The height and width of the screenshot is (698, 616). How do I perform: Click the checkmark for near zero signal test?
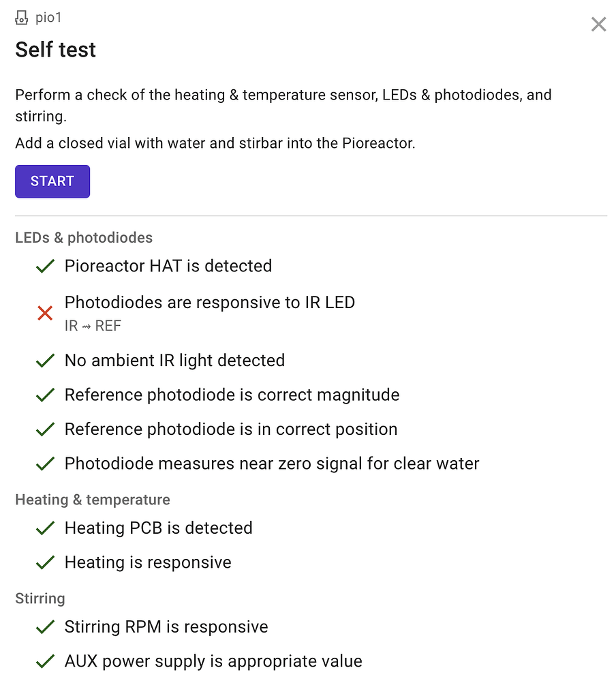point(45,463)
